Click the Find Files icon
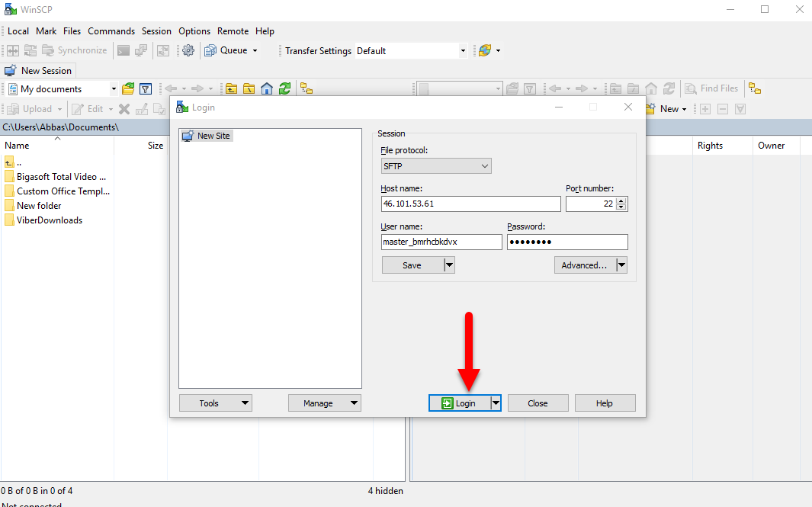812x507 pixels. pos(712,88)
